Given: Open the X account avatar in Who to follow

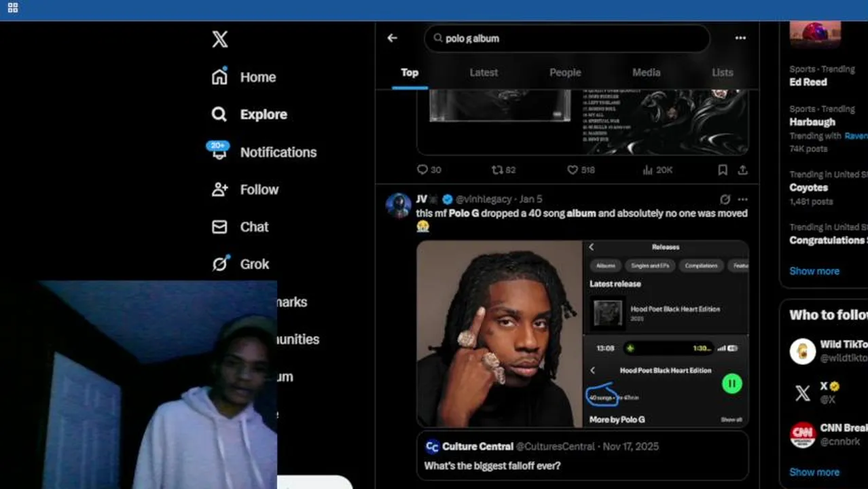Looking at the screenshot, I should 803,393.
